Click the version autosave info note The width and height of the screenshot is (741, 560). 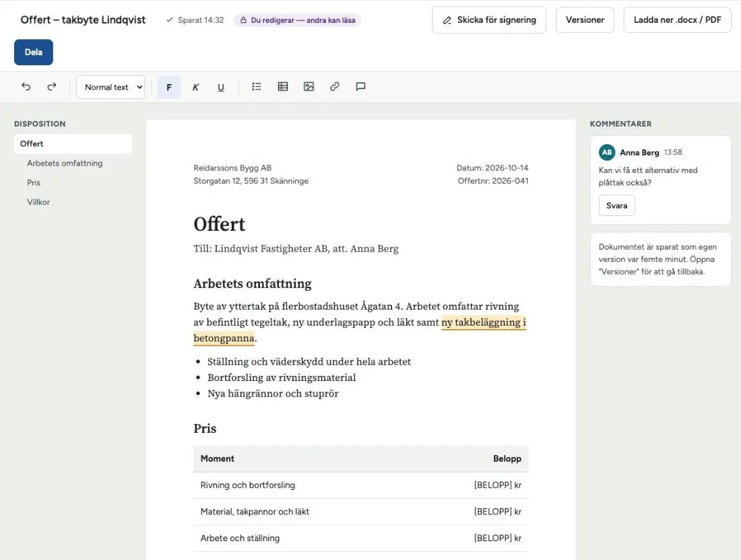tap(661, 259)
